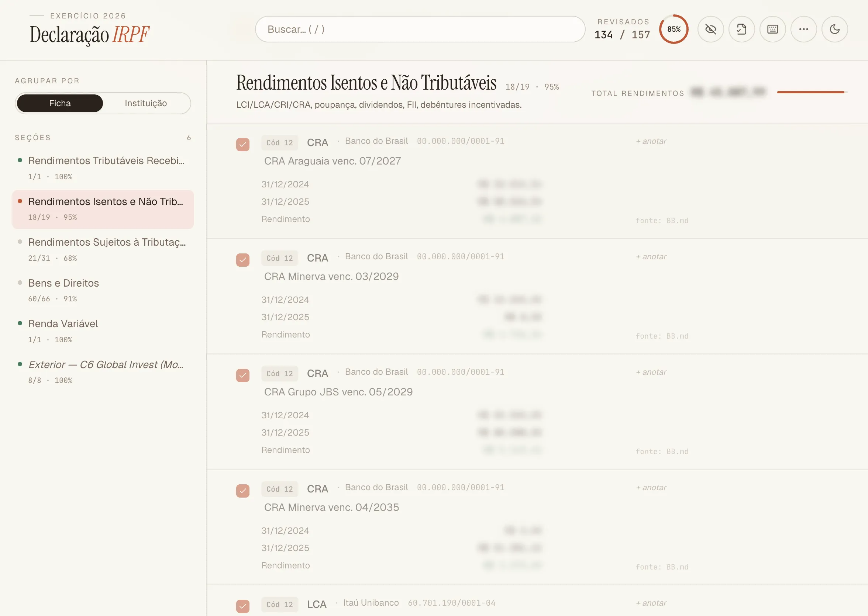Uncheck CRA Grupo JBS venc. 05/2029 checkbox
Image resolution: width=868 pixels, height=616 pixels.
pyautogui.click(x=243, y=376)
